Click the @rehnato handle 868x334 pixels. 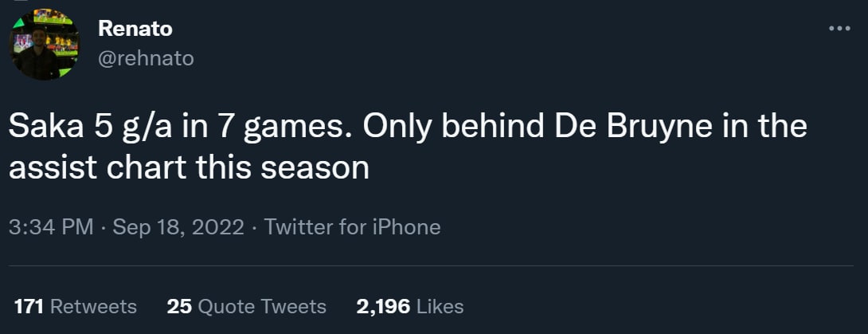pyautogui.click(x=146, y=58)
